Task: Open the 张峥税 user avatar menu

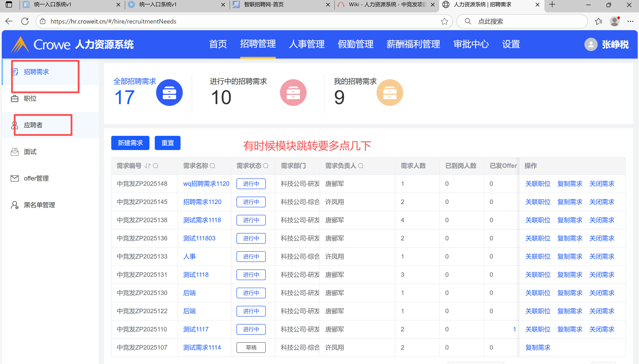Action: 591,44
